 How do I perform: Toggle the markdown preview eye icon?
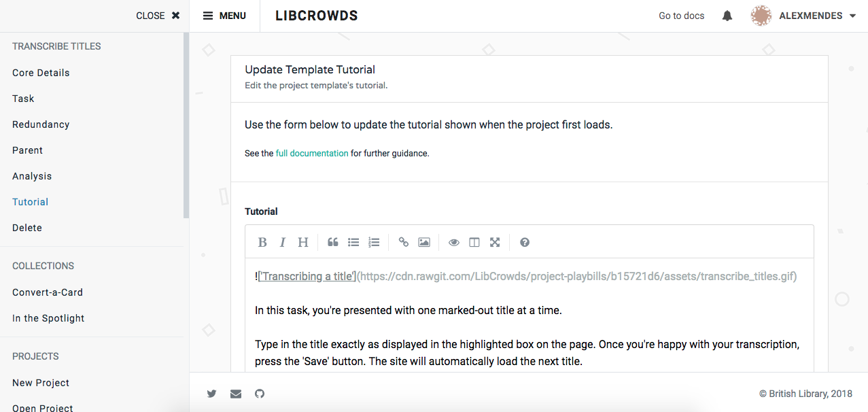(x=453, y=242)
